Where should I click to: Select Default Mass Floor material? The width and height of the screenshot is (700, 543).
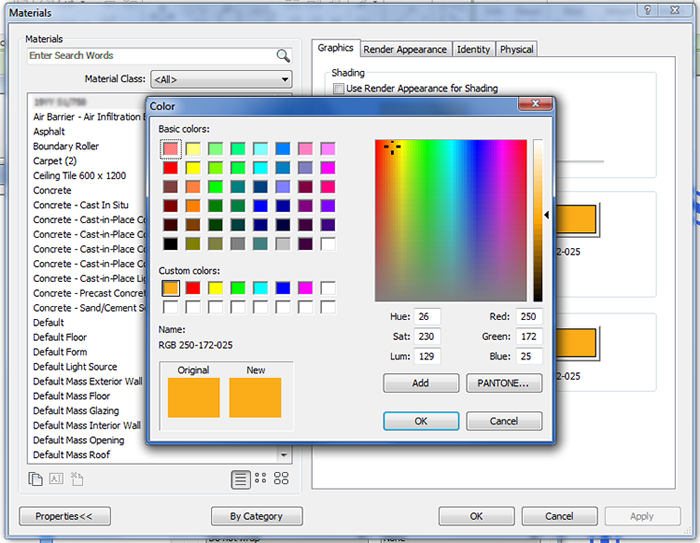(x=71, y=396)
